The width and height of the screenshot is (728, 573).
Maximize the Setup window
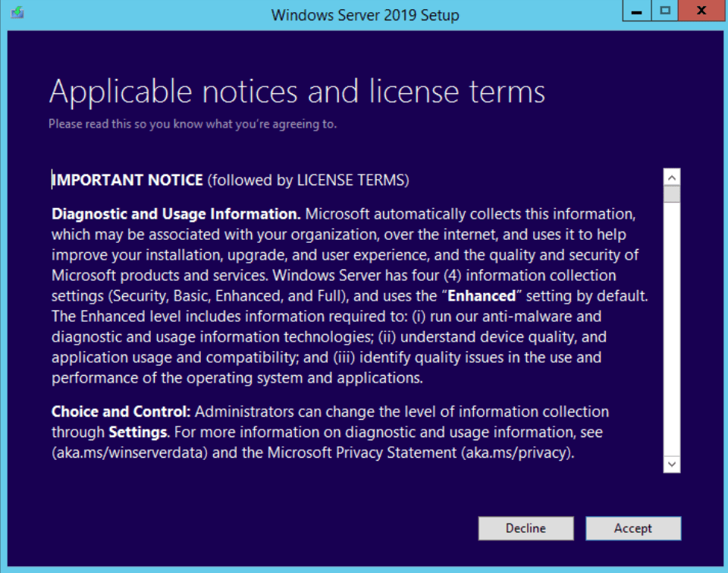pos(665,11)
